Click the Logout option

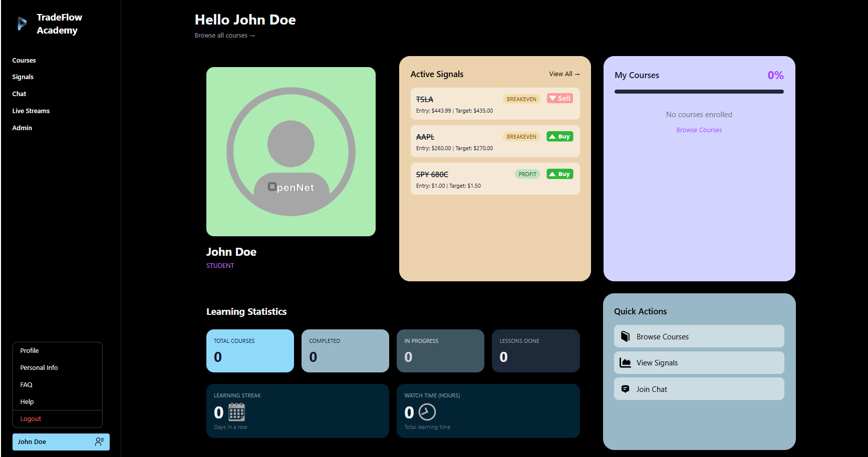tap(31, 418)
